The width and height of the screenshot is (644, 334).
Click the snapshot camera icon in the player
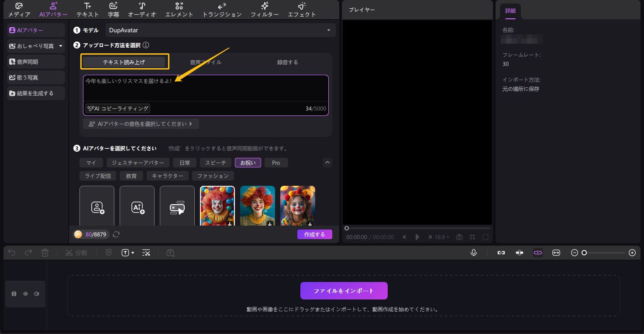click(459, 237)
